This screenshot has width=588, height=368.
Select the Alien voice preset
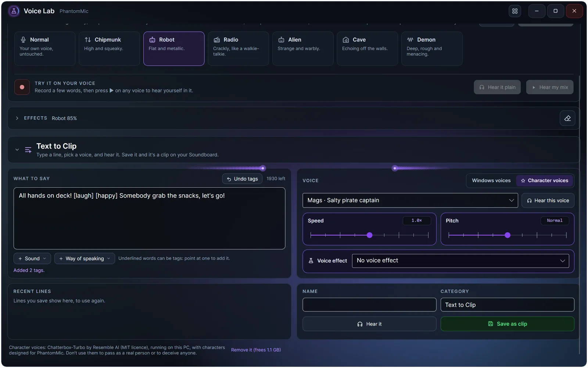pyautogui.click(x=303, y=49)
